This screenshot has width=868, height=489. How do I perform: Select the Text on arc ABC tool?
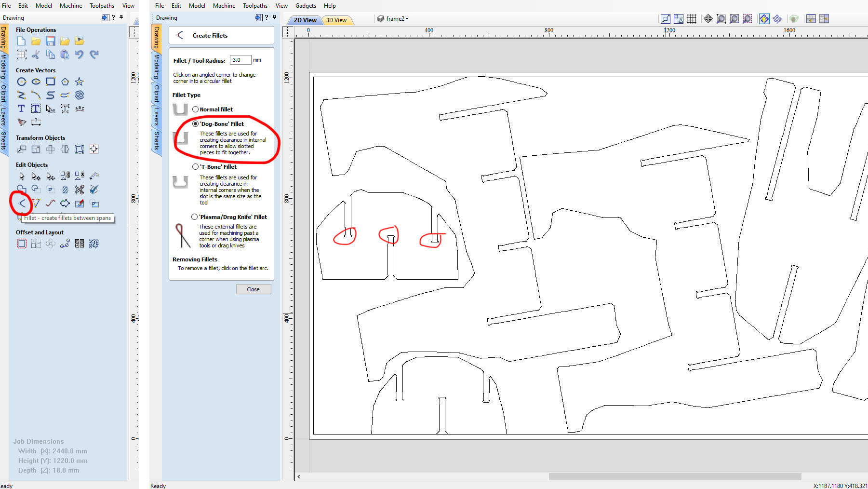click(x=80, y=109)
